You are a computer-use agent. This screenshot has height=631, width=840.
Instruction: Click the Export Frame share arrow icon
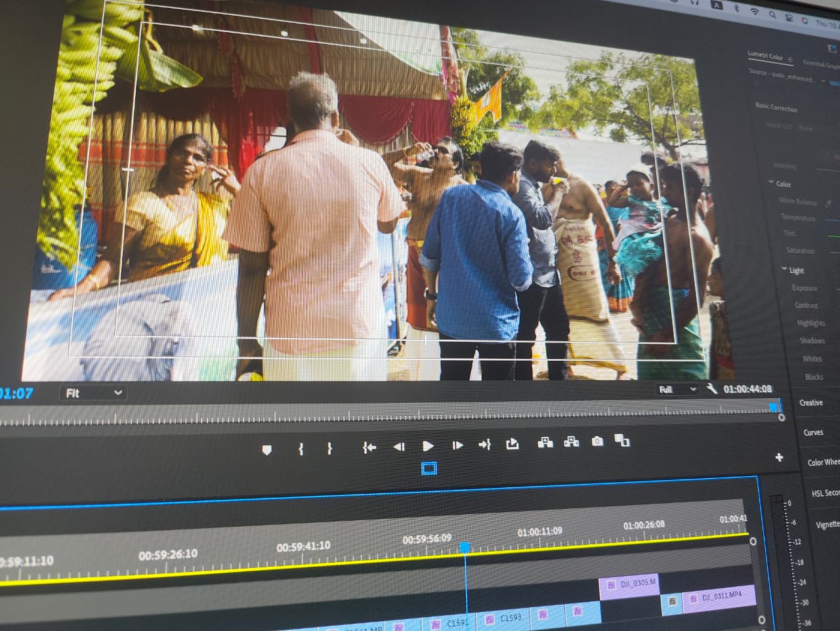[513, 444]
